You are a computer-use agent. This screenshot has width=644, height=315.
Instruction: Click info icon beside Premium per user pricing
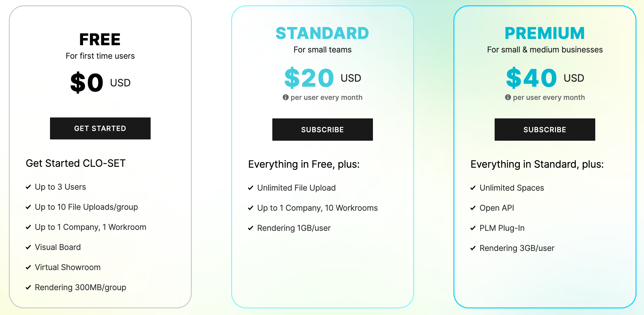click(x=508, y=97)
